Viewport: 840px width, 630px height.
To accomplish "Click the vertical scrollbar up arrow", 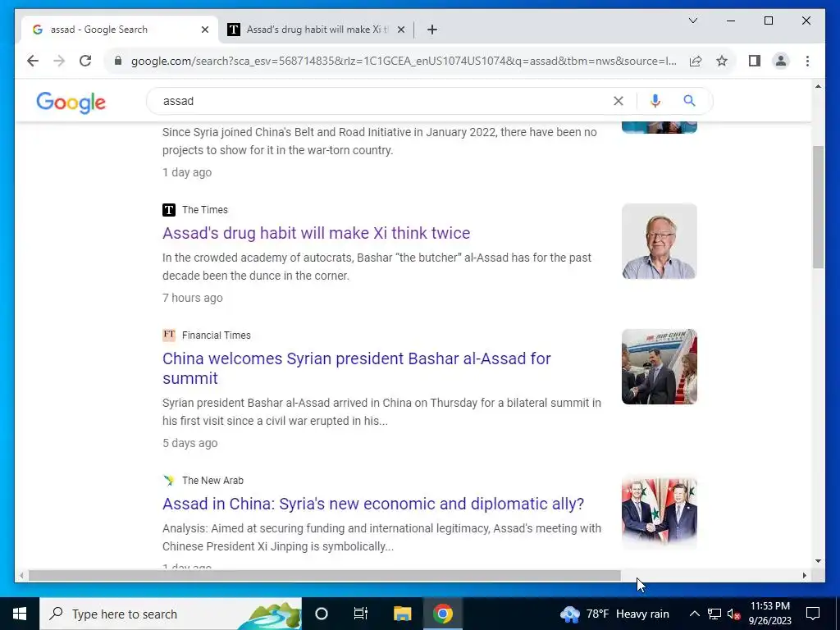I will (818, 86).
